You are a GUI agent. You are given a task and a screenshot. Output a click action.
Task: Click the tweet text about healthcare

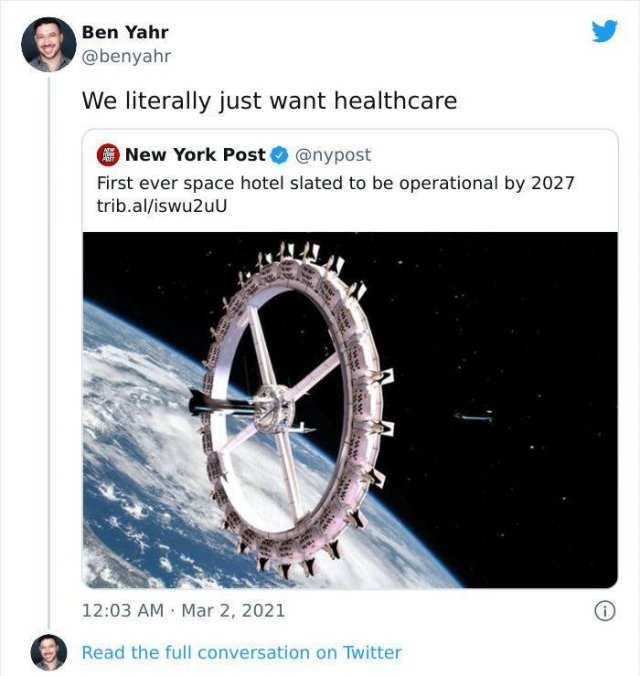269,101
